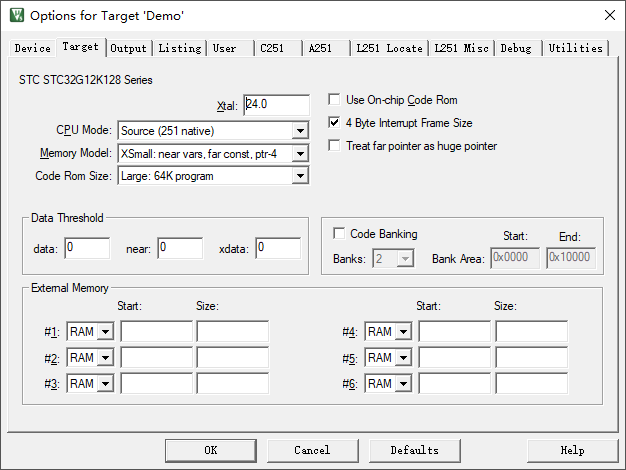Open External Memory #1 type dropdown

[105, 332]
